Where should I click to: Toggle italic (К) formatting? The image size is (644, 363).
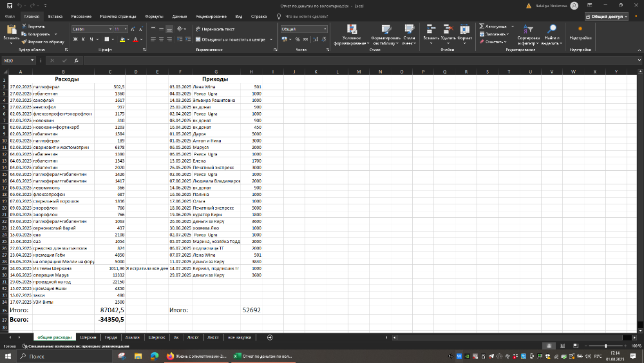pyautogui.click(x=84, y=39)
